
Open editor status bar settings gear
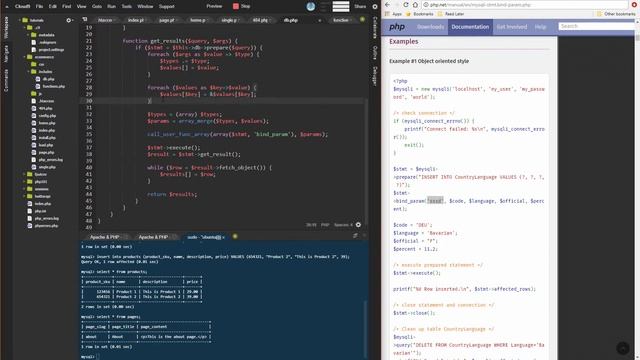[358, 224]
